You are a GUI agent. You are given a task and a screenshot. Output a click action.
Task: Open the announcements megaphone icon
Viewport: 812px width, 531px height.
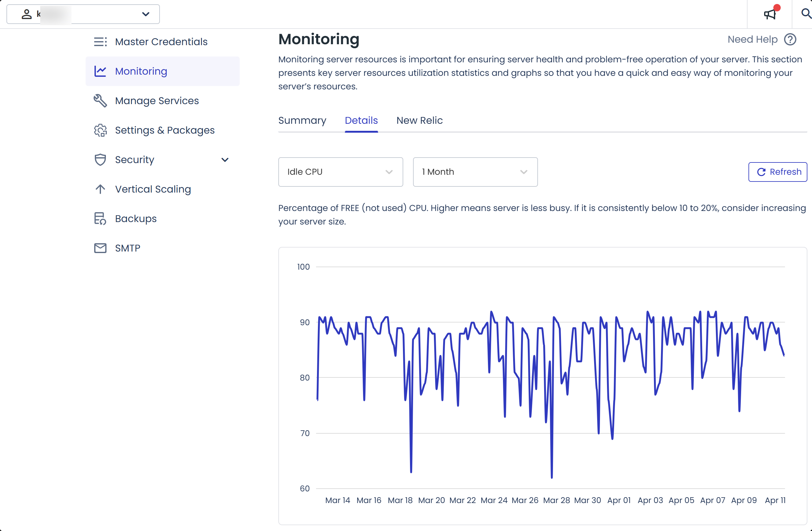(x=770, y=14)
